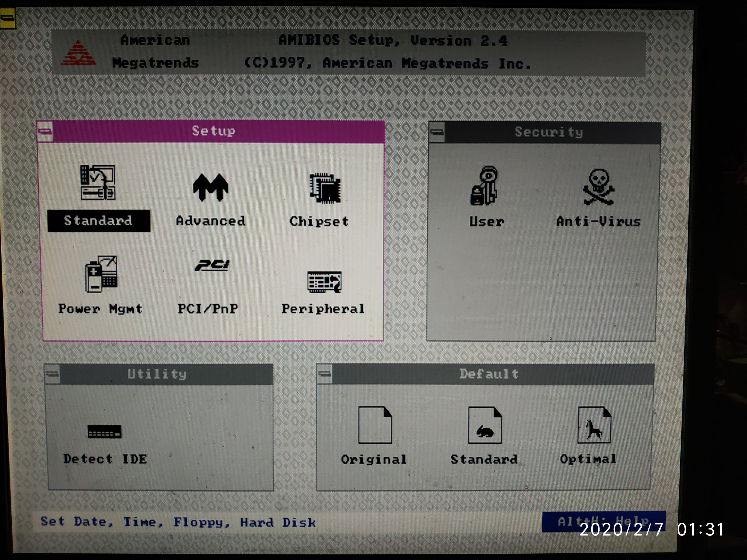Open Default window control menu box
Image resolution: width=747 pixels, height=560 pixels.
(x=324, y=374)
